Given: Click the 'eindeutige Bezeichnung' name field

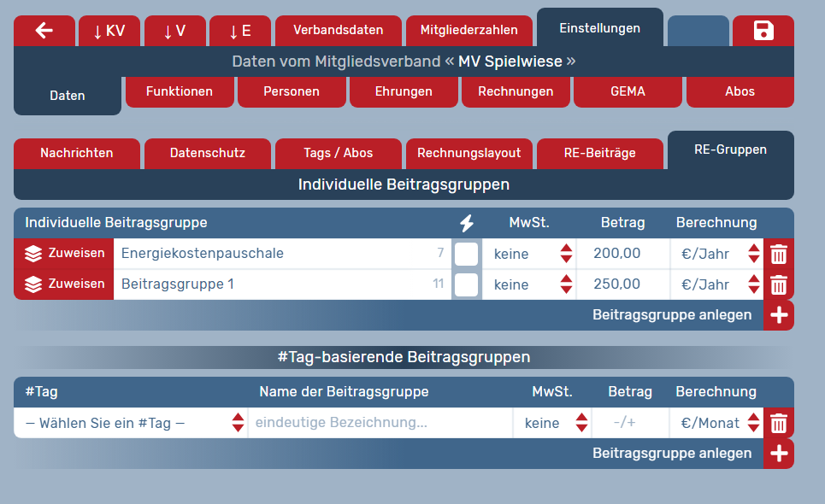Looking at the screenshot, I should tap(380, 423).
